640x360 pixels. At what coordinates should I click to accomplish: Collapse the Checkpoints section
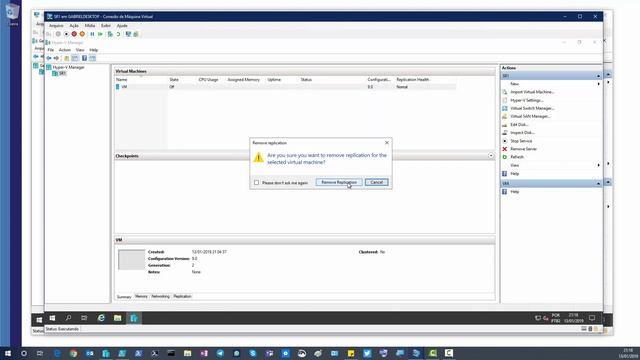(491, 156)
